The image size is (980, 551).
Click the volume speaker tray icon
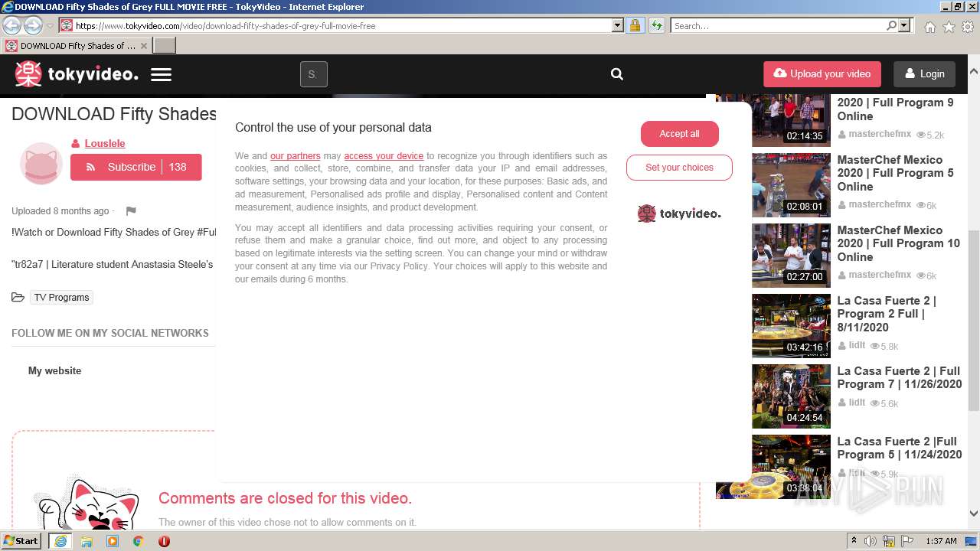(871, 541)
